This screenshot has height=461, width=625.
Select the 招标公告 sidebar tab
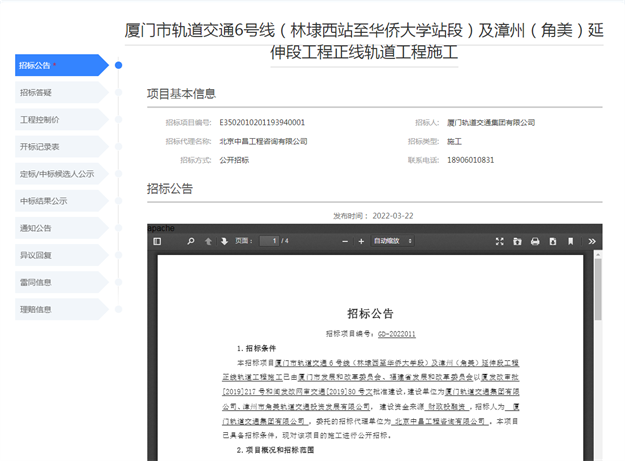[61, 65]
